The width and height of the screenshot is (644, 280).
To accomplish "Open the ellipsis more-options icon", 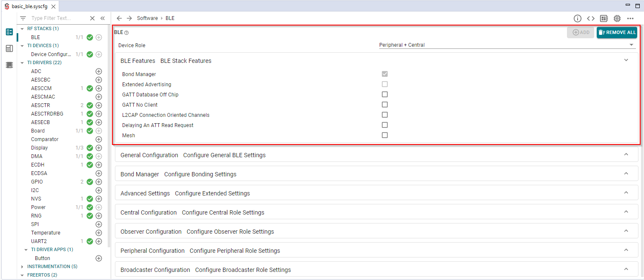I will click(x=631, y=18).
